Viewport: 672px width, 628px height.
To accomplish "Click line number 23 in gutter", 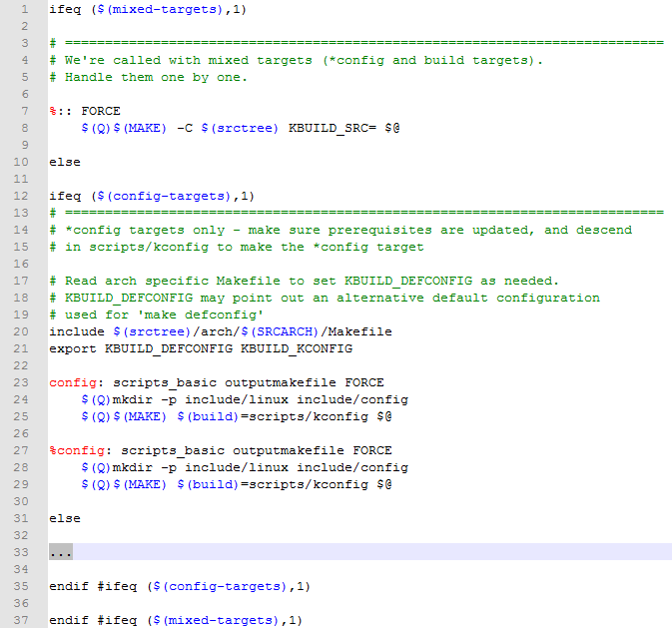I will [21, 382].
